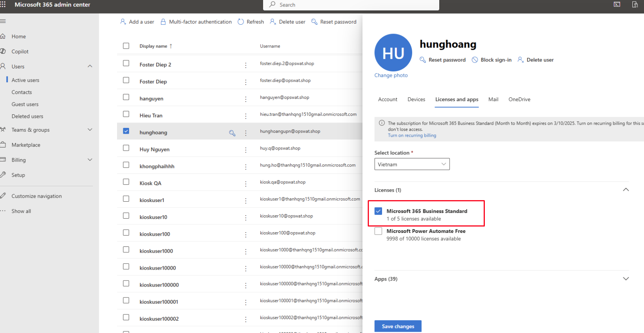Viewport: 644px width, 333px height.
Task: Open Deleted users in the sidebar
Action: coord(27,116)
